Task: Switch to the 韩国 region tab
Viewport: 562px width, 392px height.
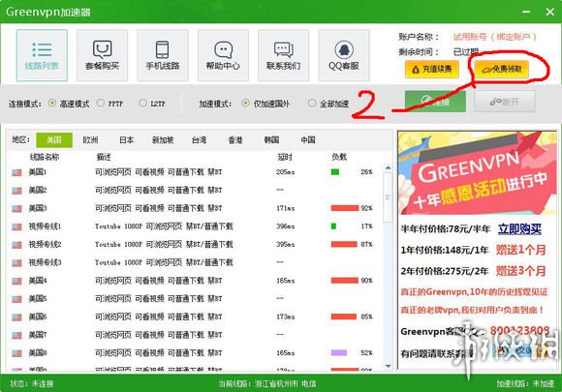Action: point(271,140)
